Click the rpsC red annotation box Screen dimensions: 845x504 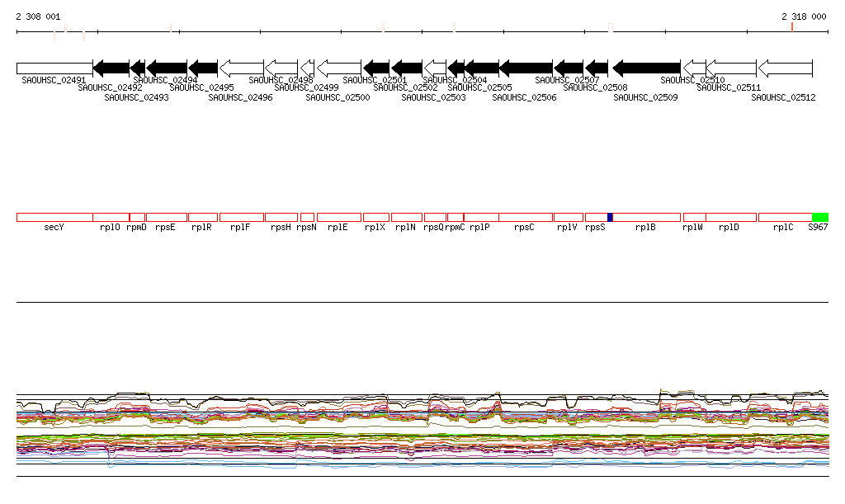click(x=526, y=217)
